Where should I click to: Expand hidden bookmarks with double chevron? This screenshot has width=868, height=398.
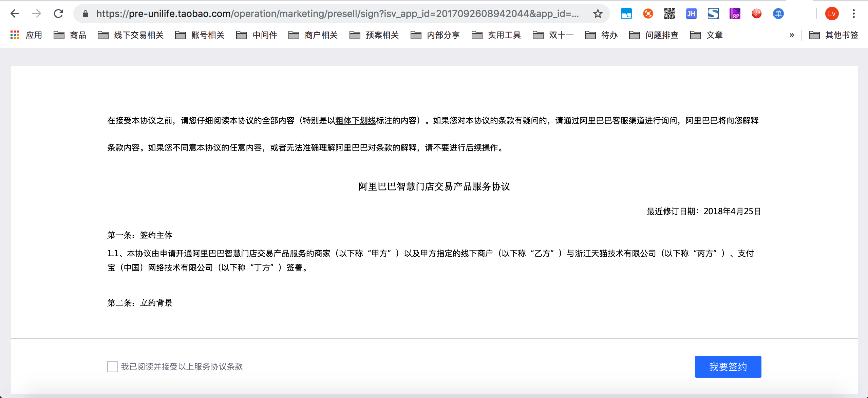click(792, 35)
